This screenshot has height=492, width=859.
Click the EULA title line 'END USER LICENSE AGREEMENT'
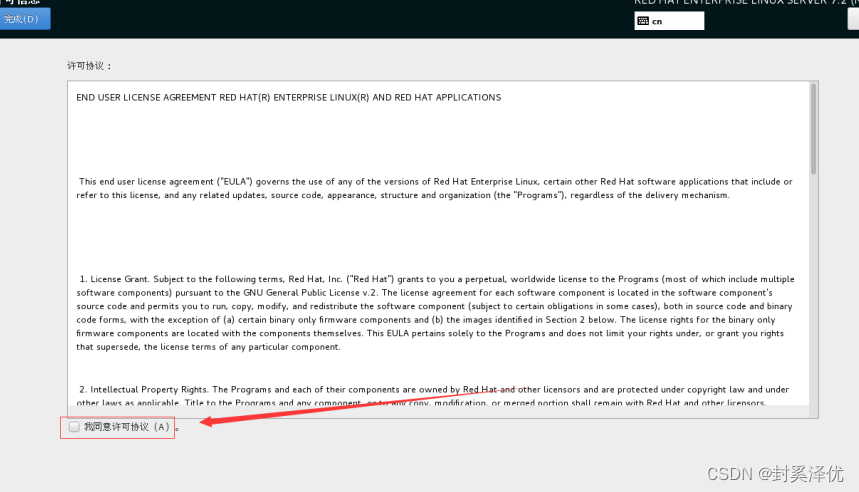coord(289,98)
